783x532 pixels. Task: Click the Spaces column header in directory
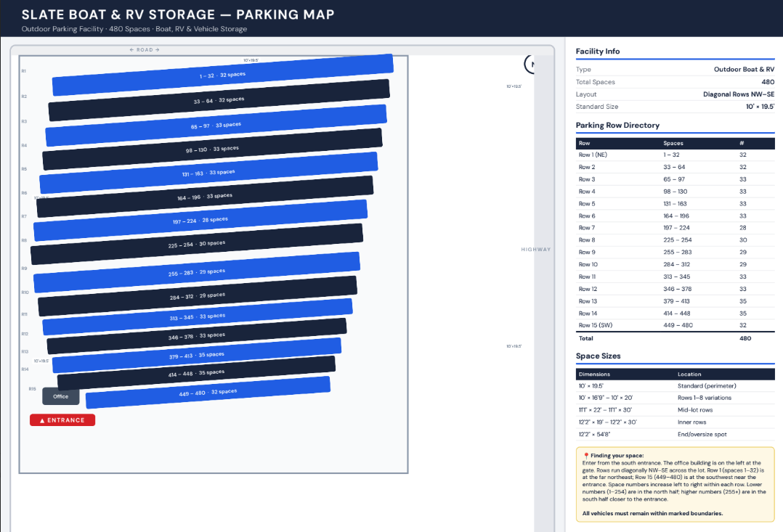(673, 143)
